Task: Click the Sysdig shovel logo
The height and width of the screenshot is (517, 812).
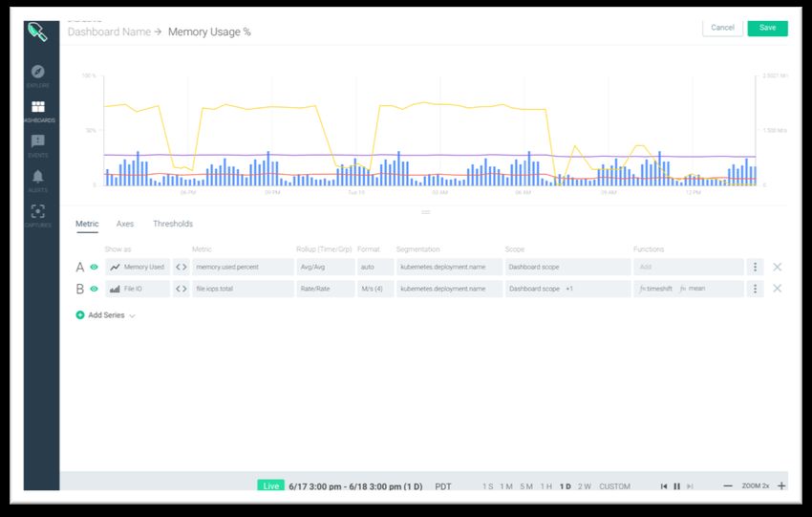Action: click(38, 32)
